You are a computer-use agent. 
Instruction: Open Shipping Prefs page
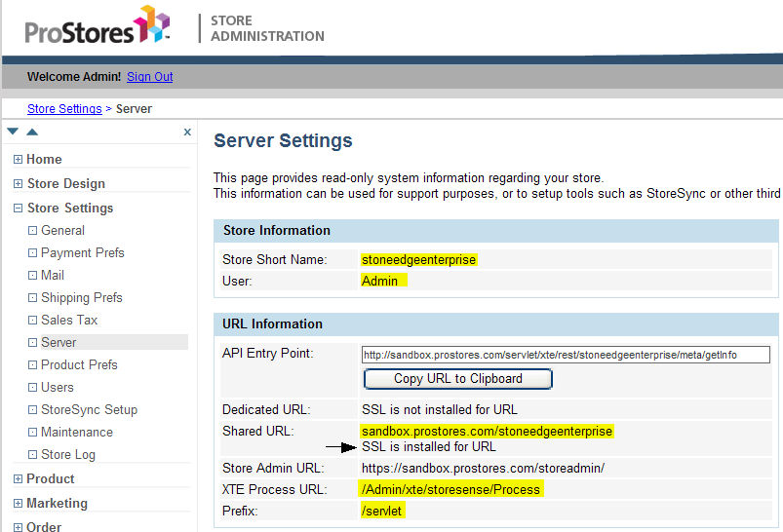pyautogui.click(x=81, y=298)
